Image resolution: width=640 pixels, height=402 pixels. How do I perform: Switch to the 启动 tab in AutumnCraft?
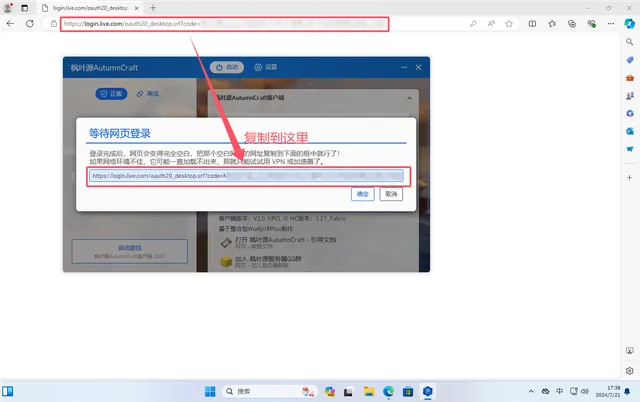pos(227,67)
